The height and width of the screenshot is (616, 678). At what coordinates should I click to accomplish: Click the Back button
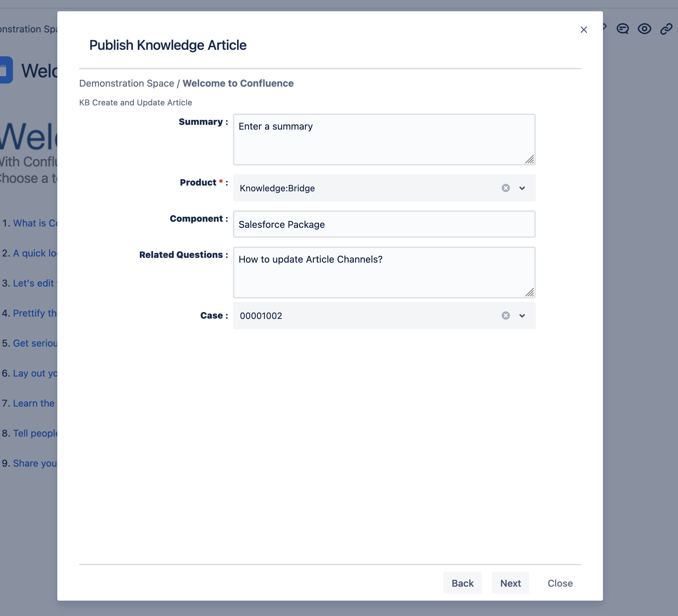pyautogui.click(x=462, y=583)
